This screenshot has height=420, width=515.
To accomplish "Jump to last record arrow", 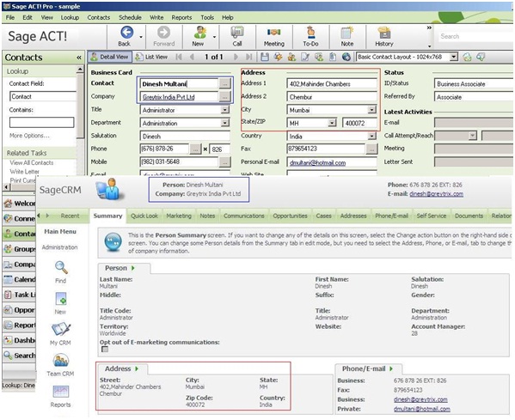I will click(249, 57).
